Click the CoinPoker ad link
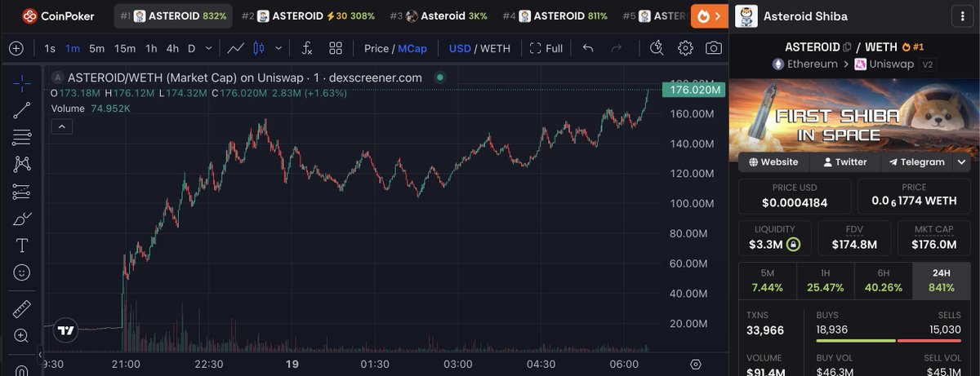980x376 pixels. pos(57,15)
